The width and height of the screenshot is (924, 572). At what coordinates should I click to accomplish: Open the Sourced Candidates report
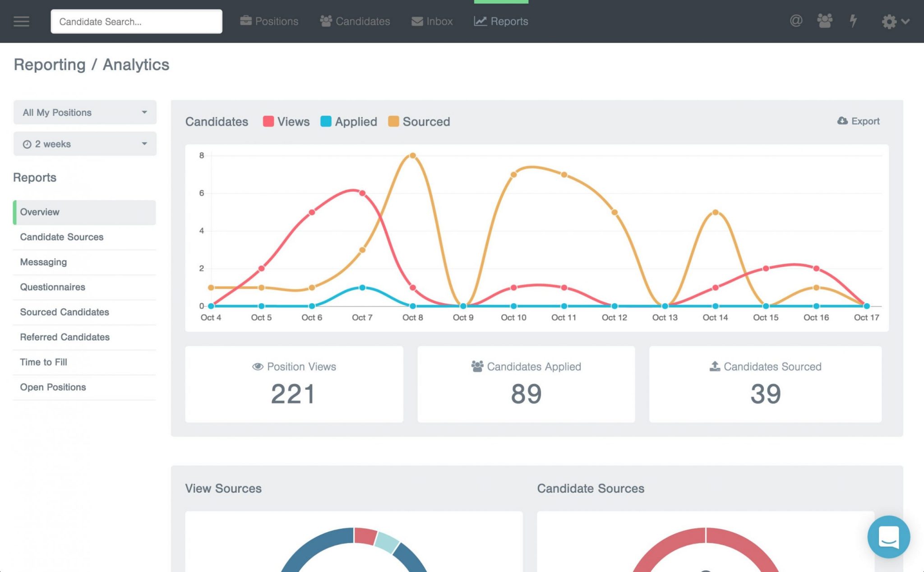point(64,312)
